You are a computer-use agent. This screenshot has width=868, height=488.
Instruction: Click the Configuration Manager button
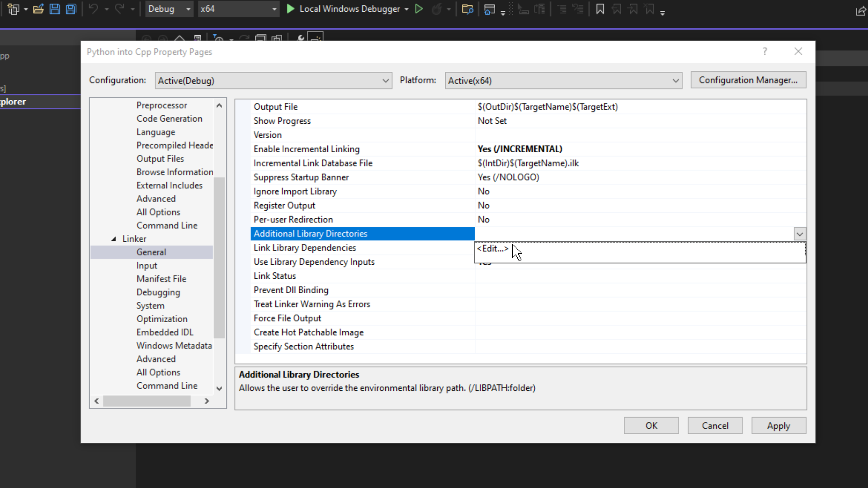tap(748, 80)
